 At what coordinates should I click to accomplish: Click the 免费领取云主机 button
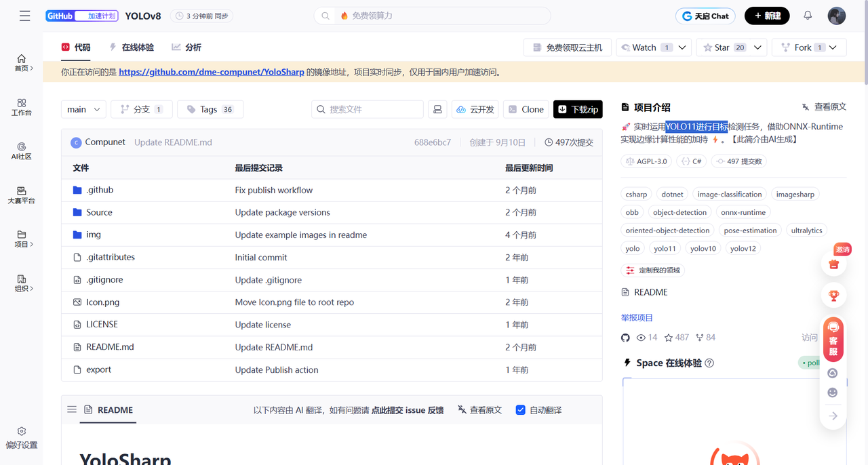click(x=568, y=47)
